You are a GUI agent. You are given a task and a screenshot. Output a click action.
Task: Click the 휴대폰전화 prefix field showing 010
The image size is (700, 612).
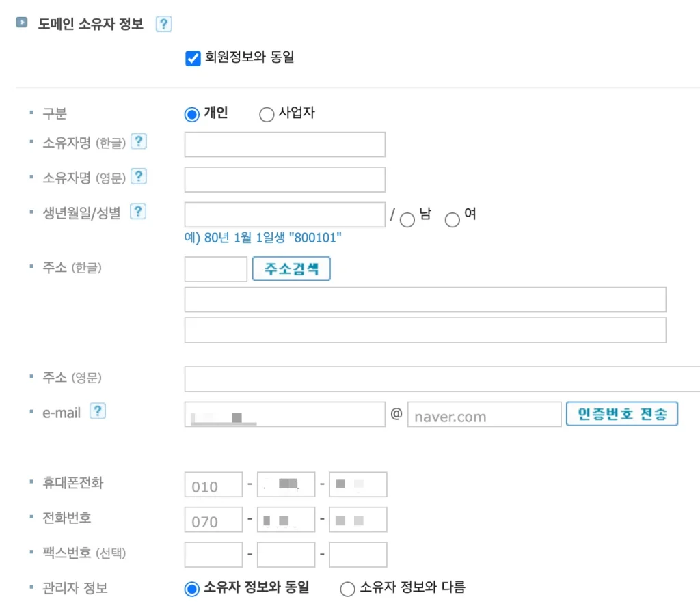click(x=213, y=484)
